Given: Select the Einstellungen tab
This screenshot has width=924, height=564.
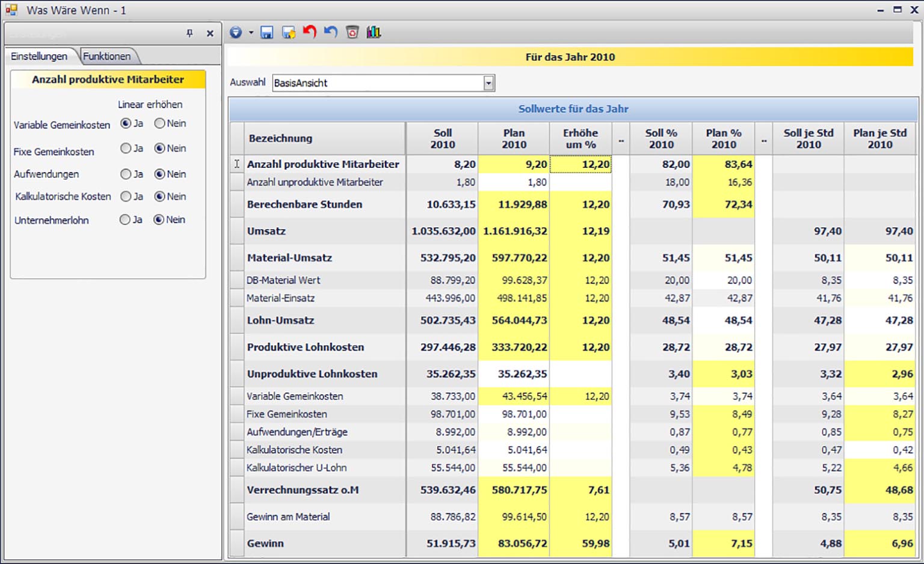Looking at the screenshot, I should (x=39, y=56).
